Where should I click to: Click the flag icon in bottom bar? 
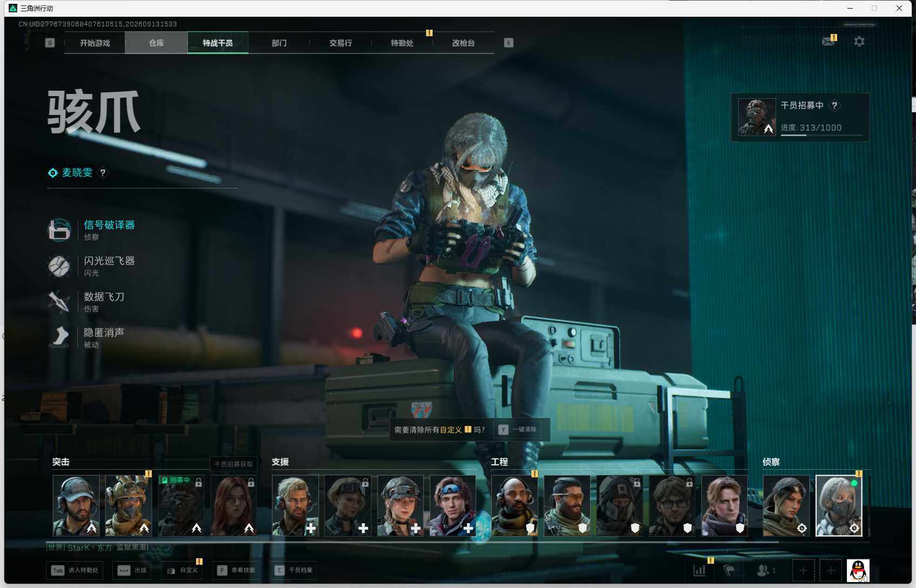coord(729,570)
